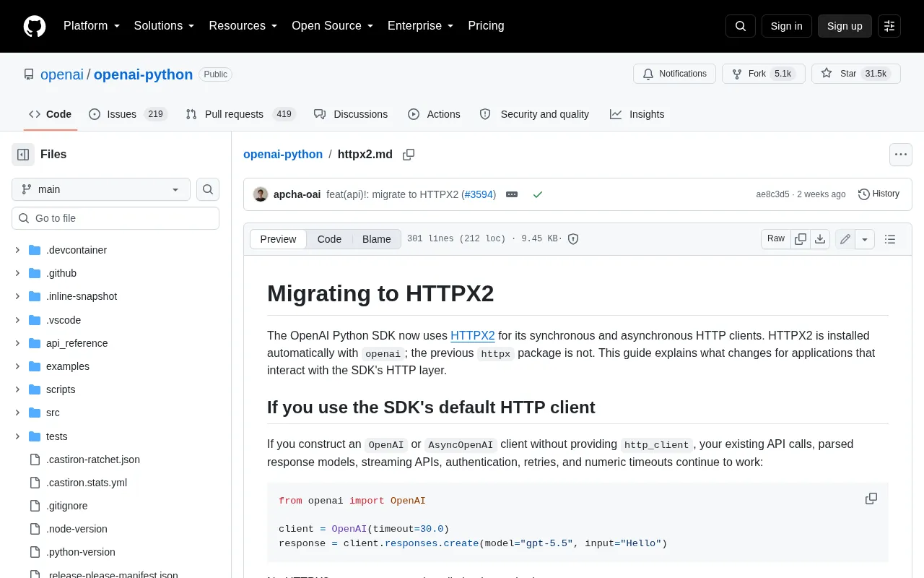
Task: View the file History
Action: [879, 194]
